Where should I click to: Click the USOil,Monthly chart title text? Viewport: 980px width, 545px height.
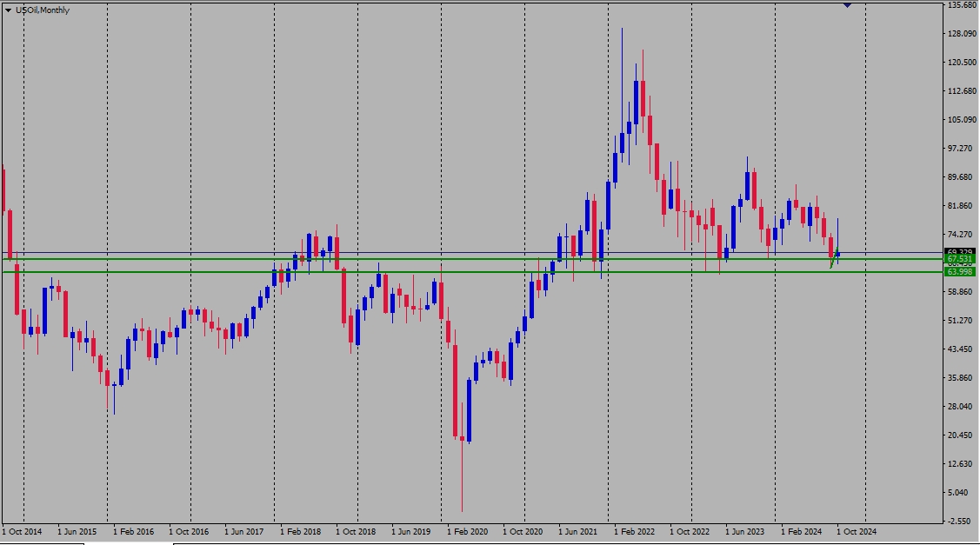(43, 10)
